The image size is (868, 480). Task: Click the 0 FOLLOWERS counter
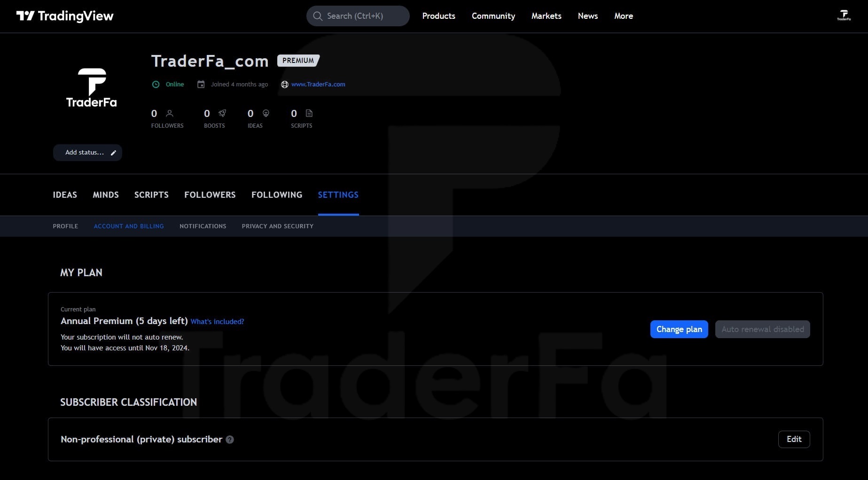(x=167, y=118)
